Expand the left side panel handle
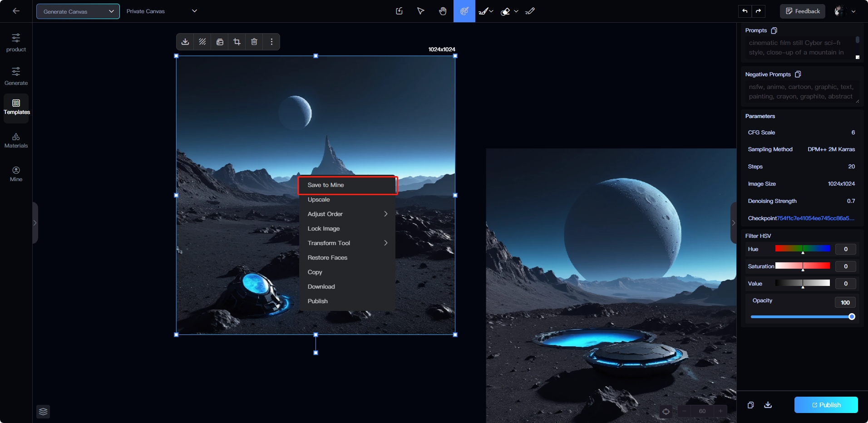 click(35, 223)
